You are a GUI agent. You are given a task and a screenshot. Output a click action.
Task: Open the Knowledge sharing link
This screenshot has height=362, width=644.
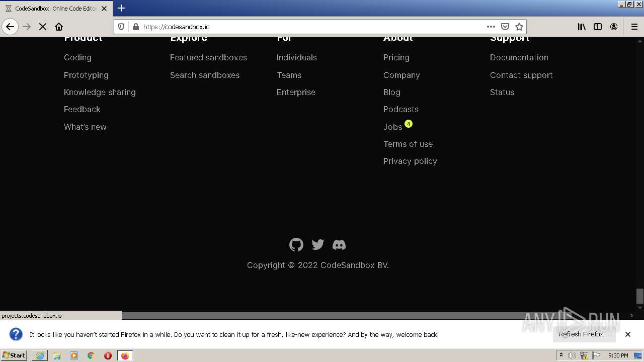(x=100, y=92)
